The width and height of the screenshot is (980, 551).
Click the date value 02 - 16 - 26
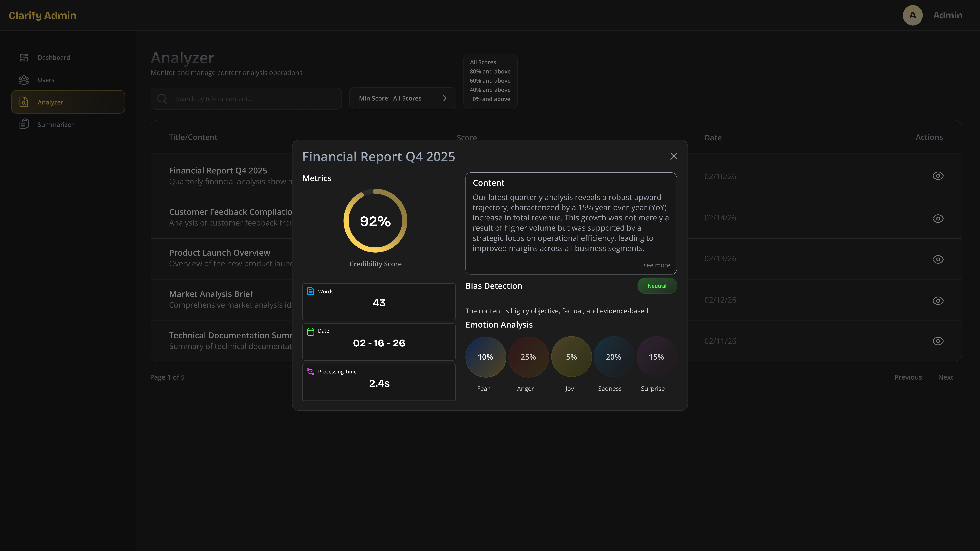[x=379, y=343]
